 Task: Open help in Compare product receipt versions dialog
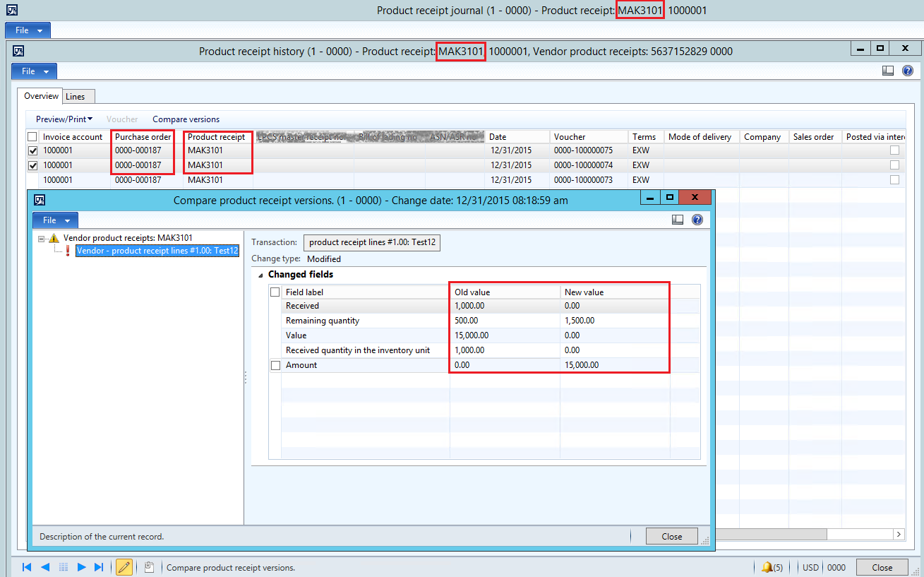click(697, 220)
